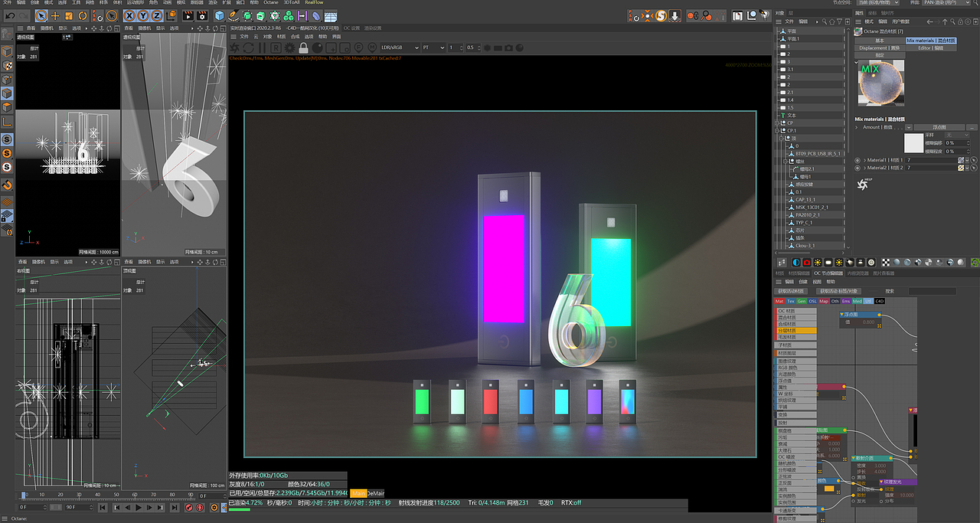The width and height of the screenshot is (980, 523).
Task: Click the light bulb icon in top toolbar
Action: coord(765,15)
